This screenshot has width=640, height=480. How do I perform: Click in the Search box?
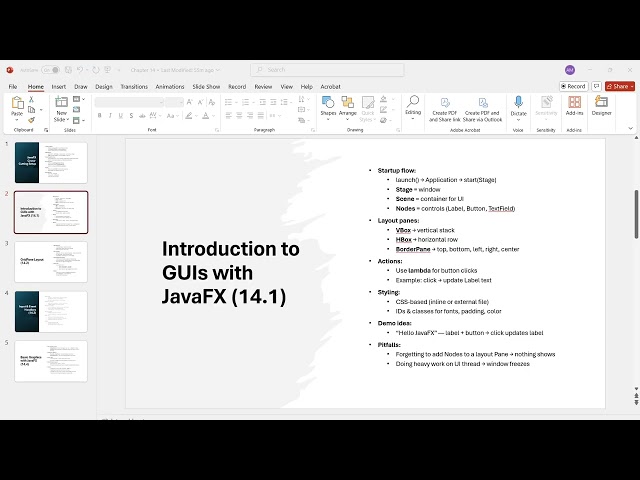point(327,70)
